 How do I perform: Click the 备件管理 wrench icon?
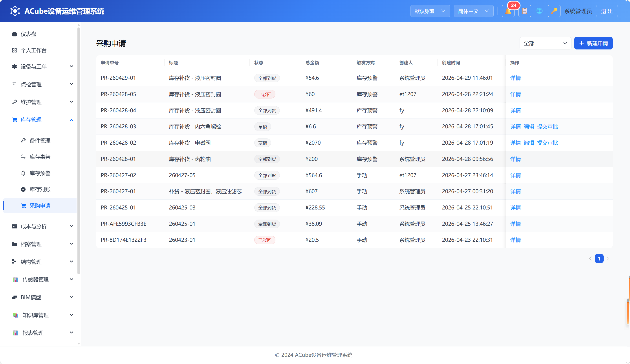pyautogui.click(x=23, y=140)
